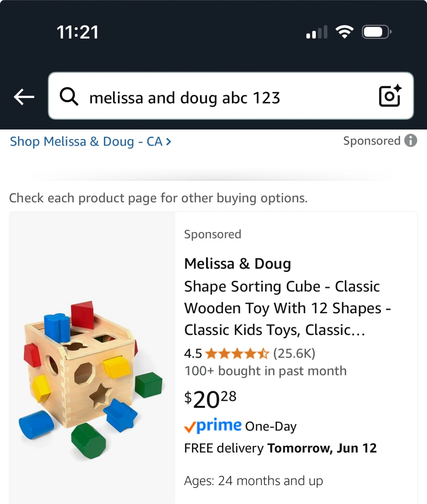Tap the Sponsored label in product card
Viewport: 427px width, 504px height.
[x=213, y=234]
